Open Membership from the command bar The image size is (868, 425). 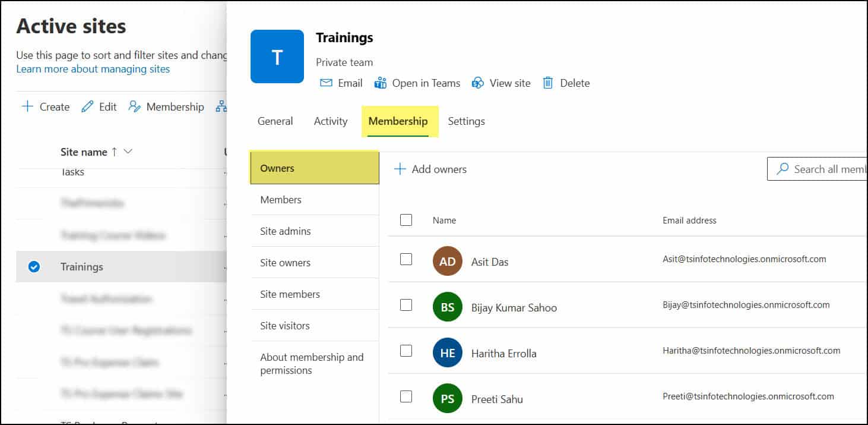pos(166,106)
